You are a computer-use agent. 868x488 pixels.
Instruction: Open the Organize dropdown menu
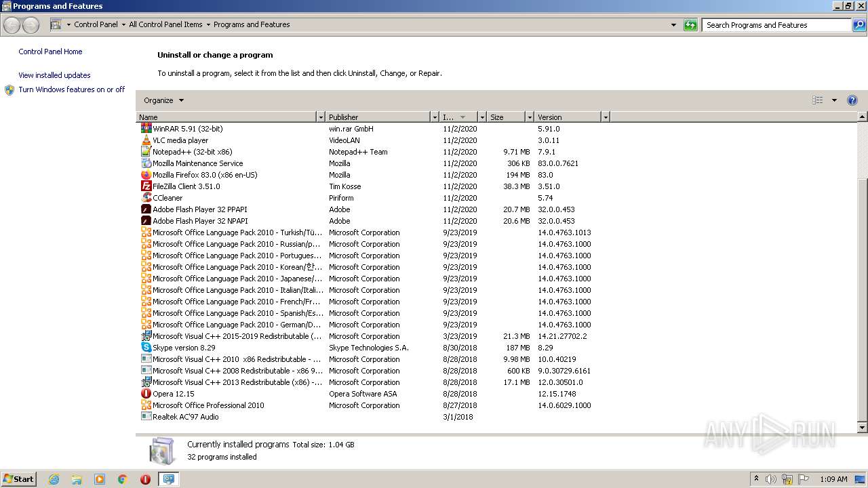(x=163, y=100)
